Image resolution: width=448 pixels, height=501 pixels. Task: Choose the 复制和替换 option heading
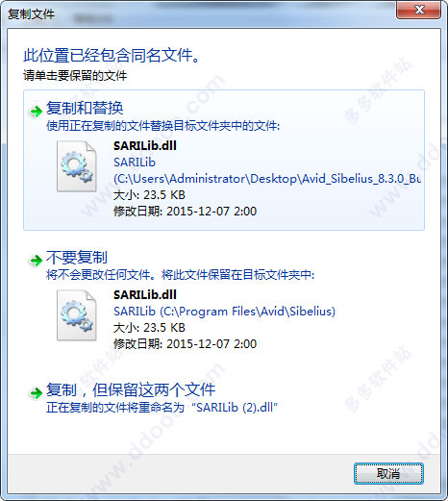pos(85,108)
